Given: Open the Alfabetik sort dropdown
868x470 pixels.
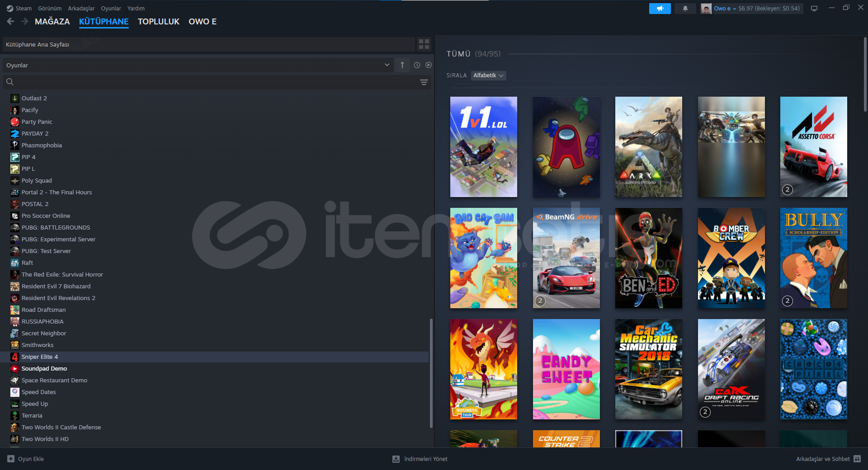Looking at the screenshot, I should coord(488,75).
